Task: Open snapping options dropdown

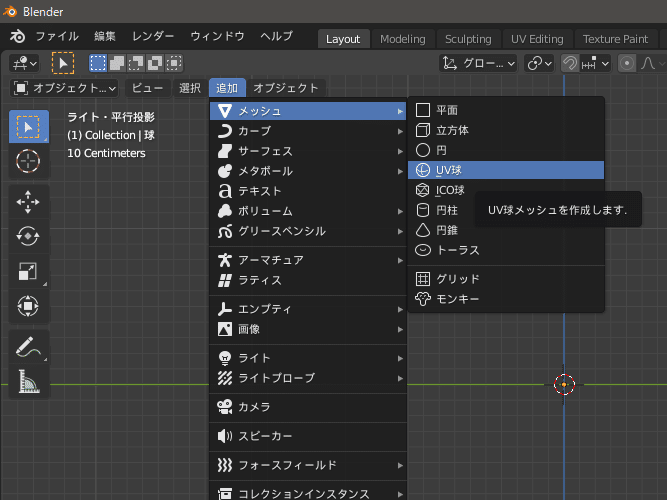Action: 596,63
